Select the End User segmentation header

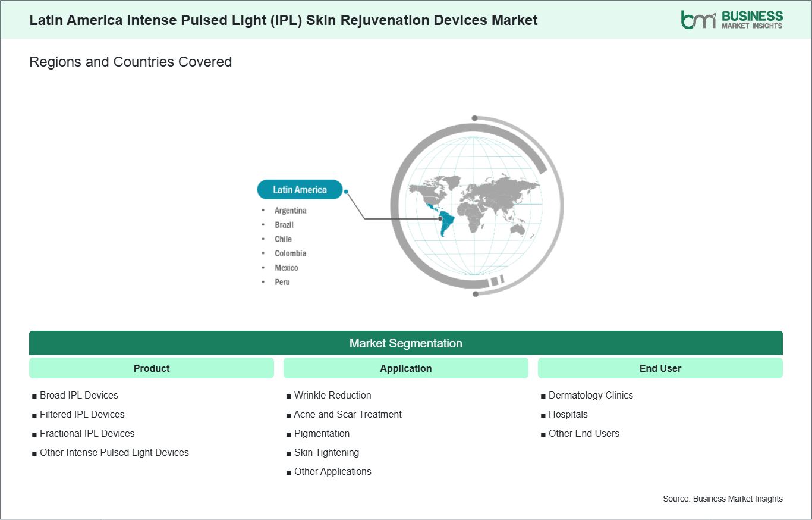tap(660, 368)
